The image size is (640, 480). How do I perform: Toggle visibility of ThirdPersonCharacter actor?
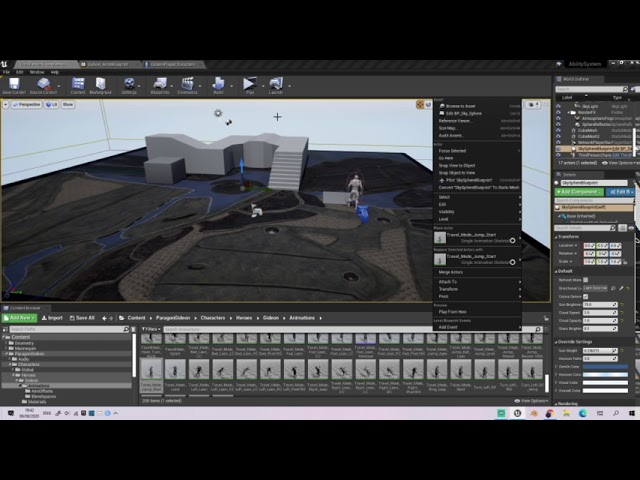click(x=558, y=155)
